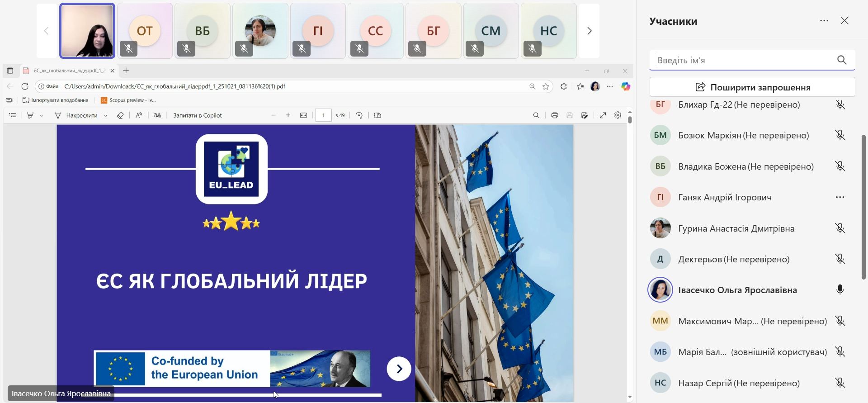The image size is (868, 403).
Task: Start Read aloud in PDF toolbar
Action: (139, 115)
